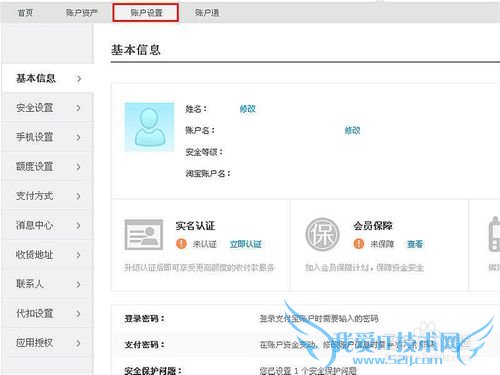Click the chevron next to 手机设置
The height and width of the screenshot is (375, 500).
79,138
